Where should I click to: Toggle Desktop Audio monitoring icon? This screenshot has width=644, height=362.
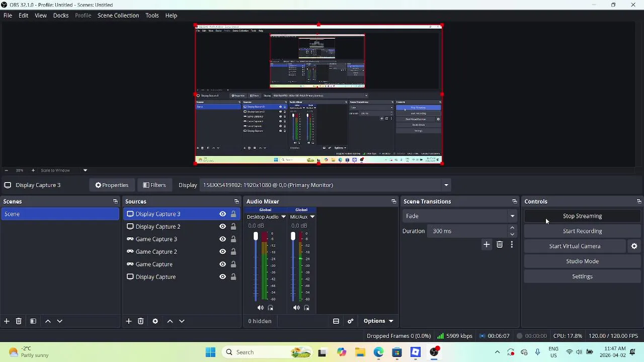point(271,308)
